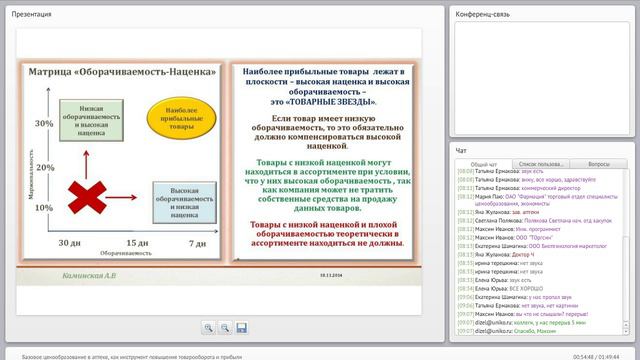Screen dimensions: 640x360
Task: Select message "Спасибо, Максим"
Action: pos(535,331)
